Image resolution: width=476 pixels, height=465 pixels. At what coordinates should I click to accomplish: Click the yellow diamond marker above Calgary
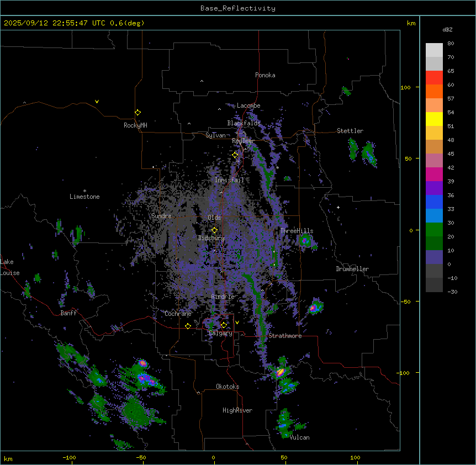click(x=224, y=325)
